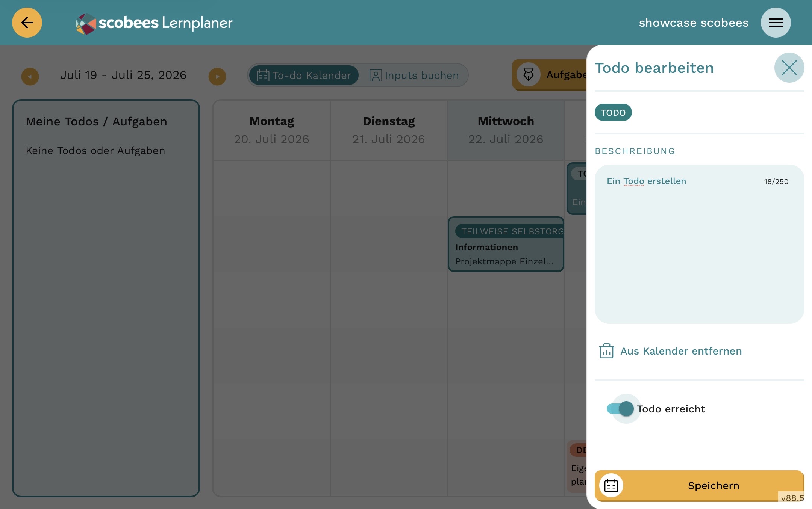Switch to To-do Kalender tab
812x509 pixels.
[304, 75]
